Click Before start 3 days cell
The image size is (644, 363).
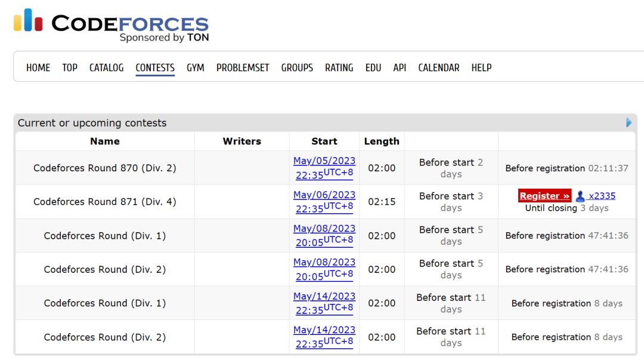(x=451, y=202)
